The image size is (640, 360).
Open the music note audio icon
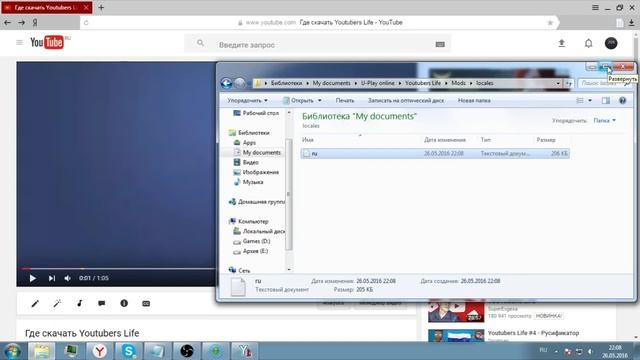tap(80, 303)
